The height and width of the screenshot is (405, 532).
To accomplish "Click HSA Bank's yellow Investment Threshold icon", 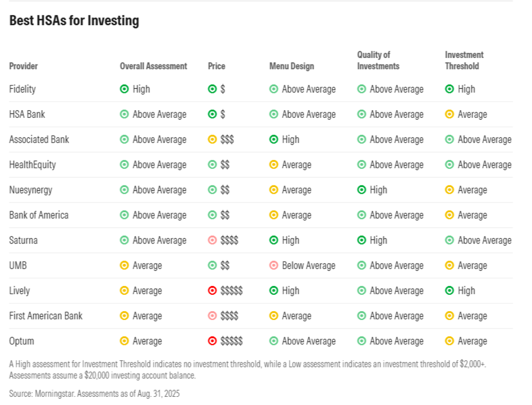I will pyautogui.click(x=450, y=115).
